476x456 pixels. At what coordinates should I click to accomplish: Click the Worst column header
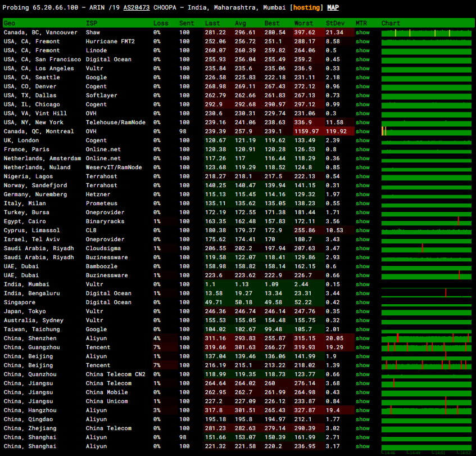[x=303, y=24]
